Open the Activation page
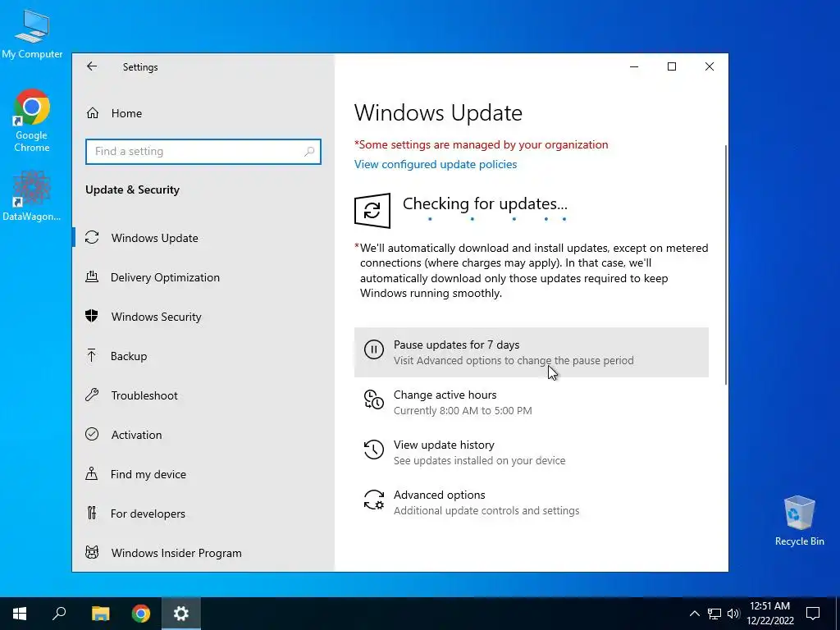This screenshot has width=840, height=630. 137,435
